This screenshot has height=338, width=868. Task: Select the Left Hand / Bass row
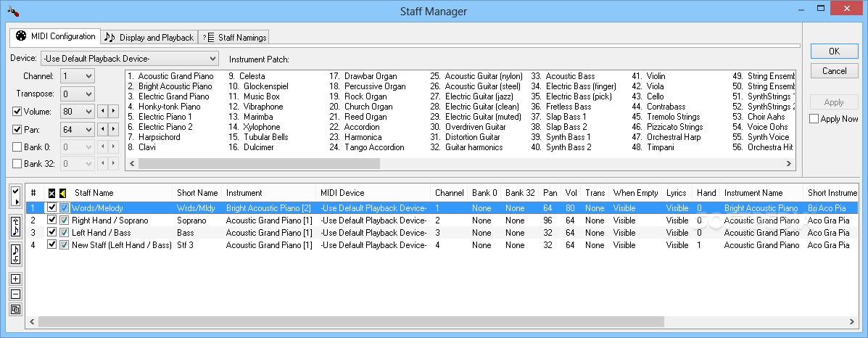442,233
